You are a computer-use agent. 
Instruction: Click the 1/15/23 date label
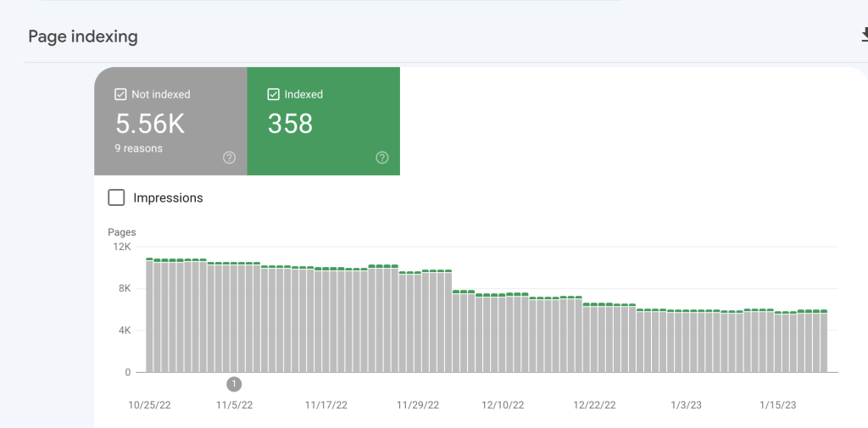click(x=778, y=405)
